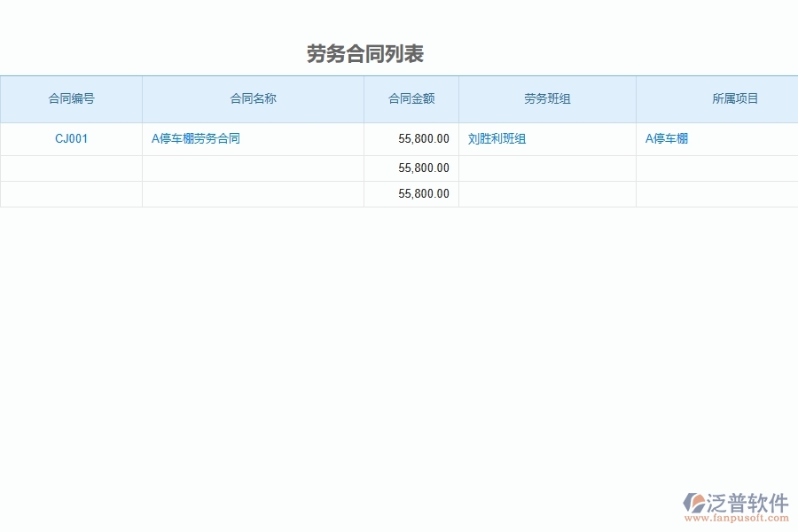This screenshot has height=532, width=798.
Task: Click the empty cell under 合同编号
Action: (x=71, y=168)
